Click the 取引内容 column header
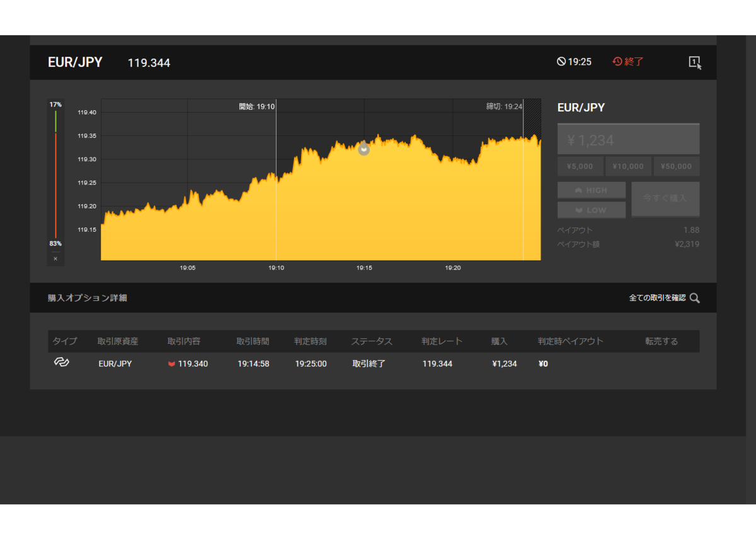This screenshot has width=756, height=539. pos(184,341)
